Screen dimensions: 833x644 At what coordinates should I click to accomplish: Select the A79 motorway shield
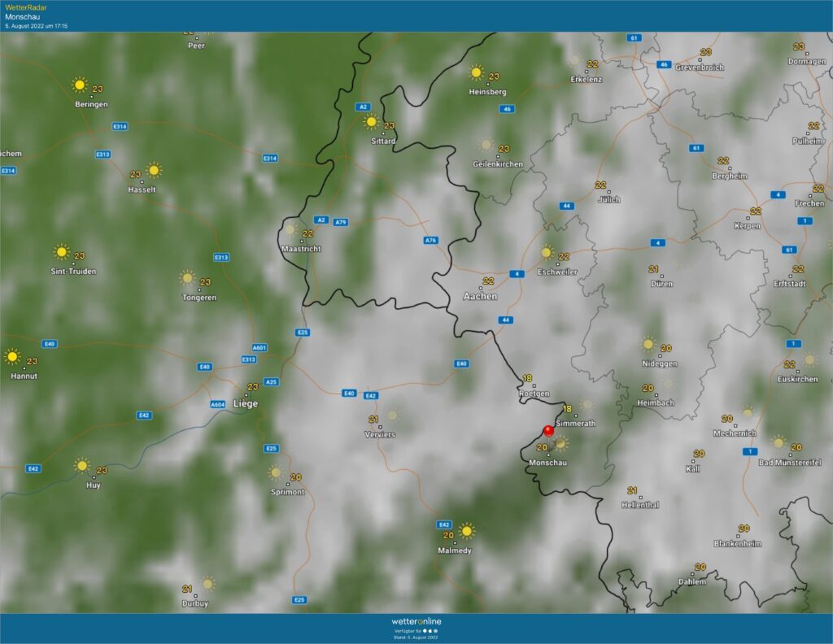[341, 222]
